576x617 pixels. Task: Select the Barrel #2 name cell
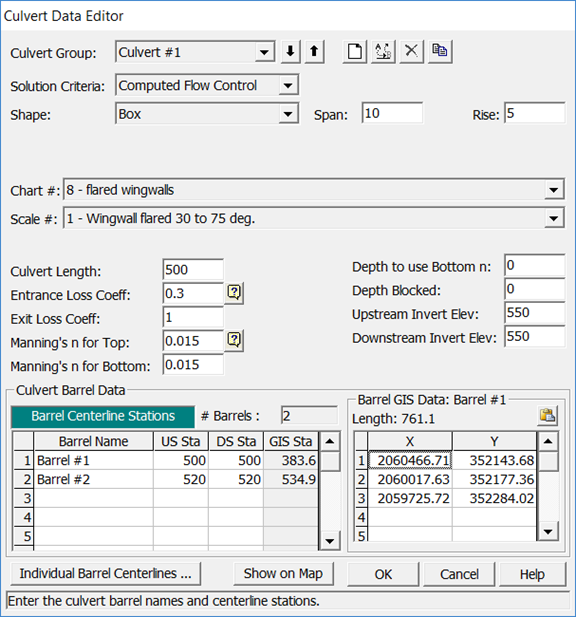[x=94, y=479]
